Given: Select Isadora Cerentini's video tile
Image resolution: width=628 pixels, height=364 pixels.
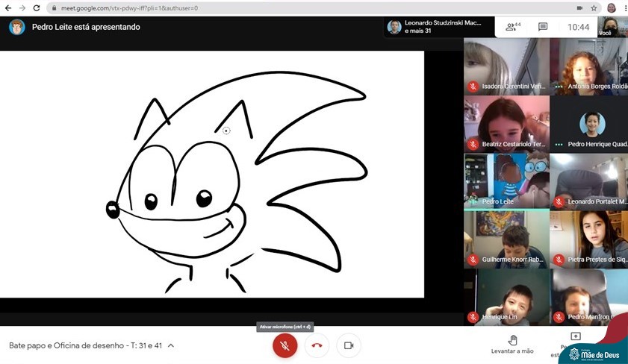Looking at the screenshot, I should point(506,66).
